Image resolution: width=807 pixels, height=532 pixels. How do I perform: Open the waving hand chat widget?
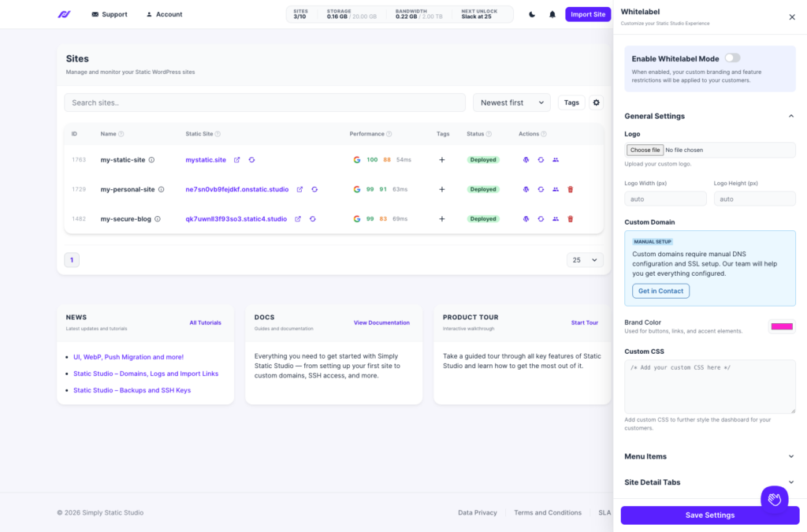[775, 499]
